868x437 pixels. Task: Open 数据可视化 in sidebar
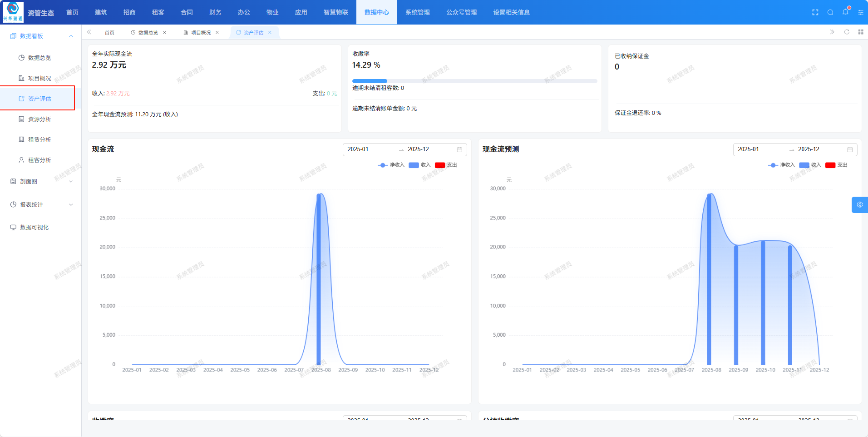[x=34, y=227]
